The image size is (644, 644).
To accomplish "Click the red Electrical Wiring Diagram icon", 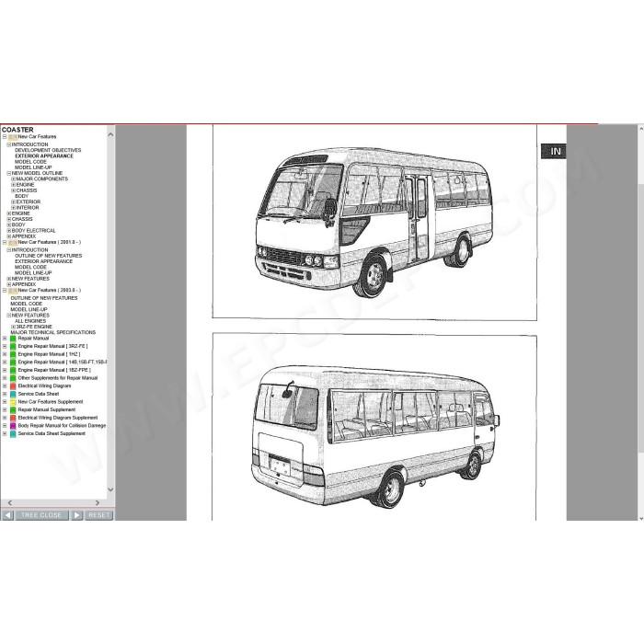I will 13,386.
